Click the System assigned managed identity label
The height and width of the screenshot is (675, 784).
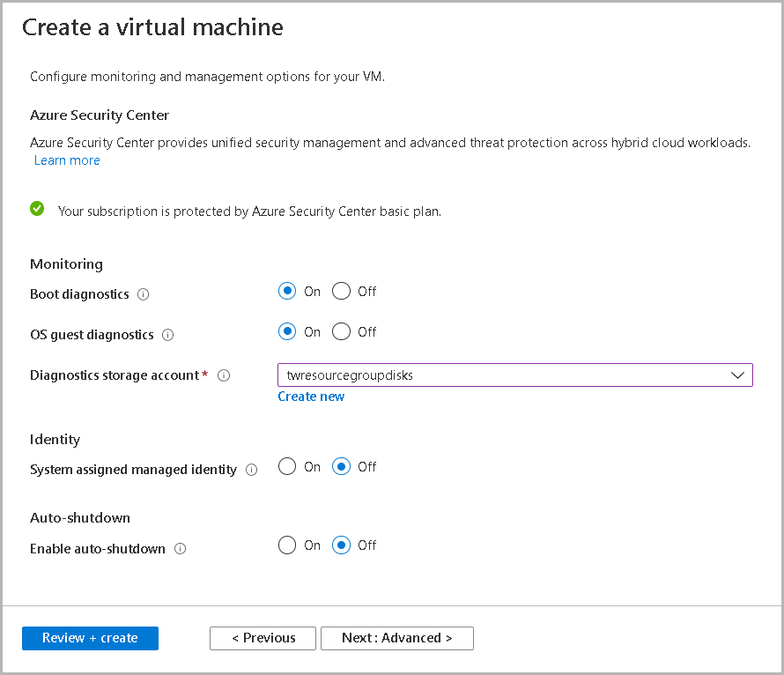(134, 470)
